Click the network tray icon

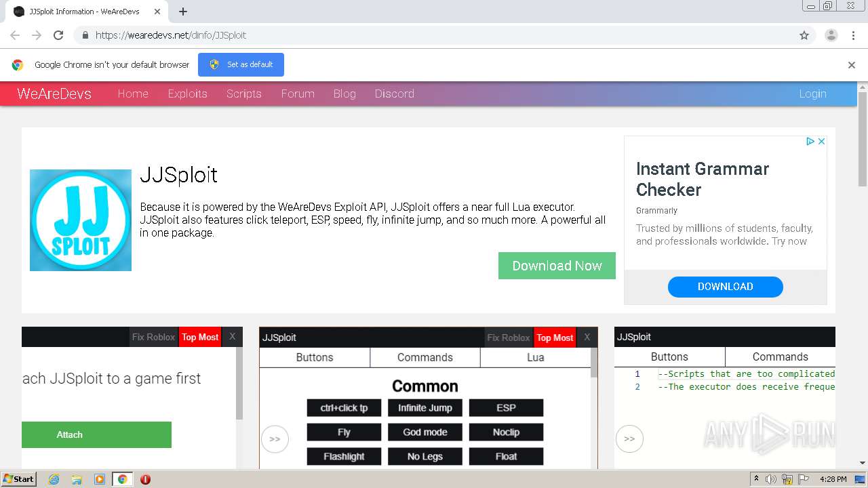[787, 479]
